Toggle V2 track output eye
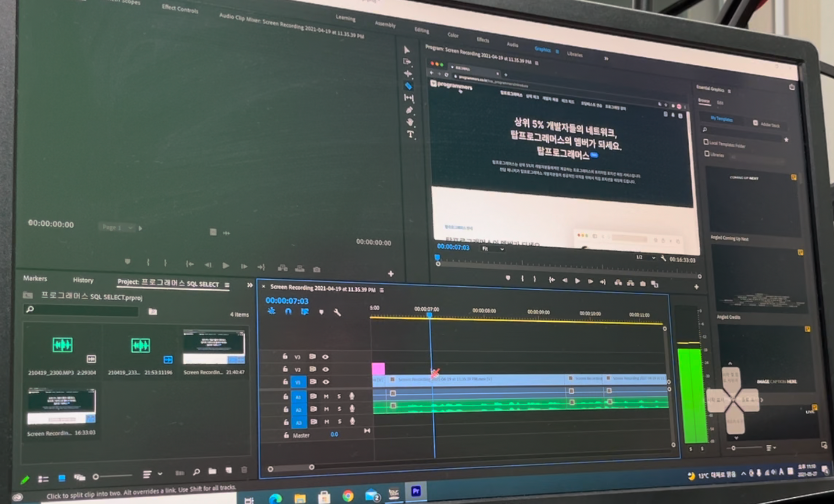This screenshot has width=834, height=504. 325,369
